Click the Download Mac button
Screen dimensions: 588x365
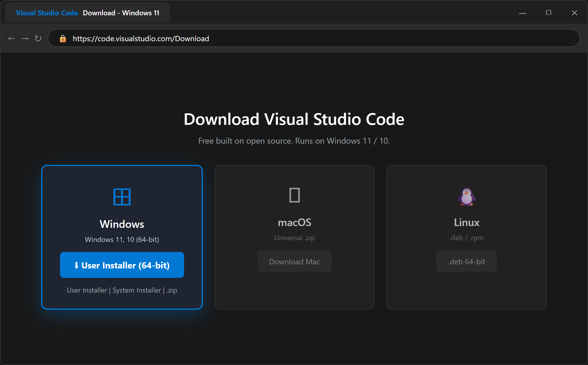(295, 261)
